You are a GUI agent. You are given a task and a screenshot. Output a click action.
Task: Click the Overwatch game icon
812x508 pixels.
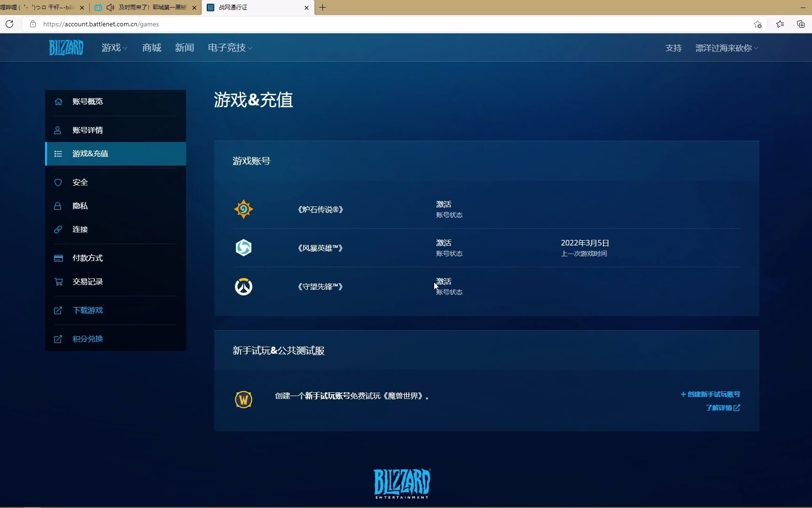click(x=243, y=286)
